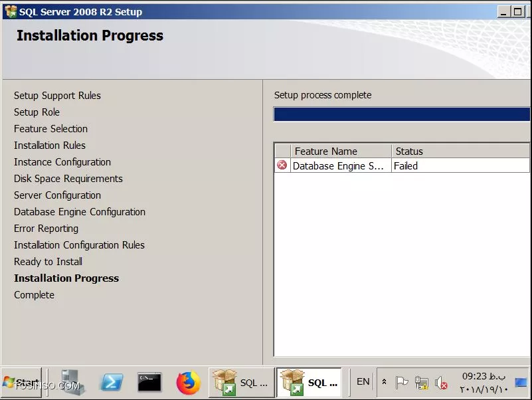Select the Database Engine S... row
532x400 pixels.
[x=402, y=165]
